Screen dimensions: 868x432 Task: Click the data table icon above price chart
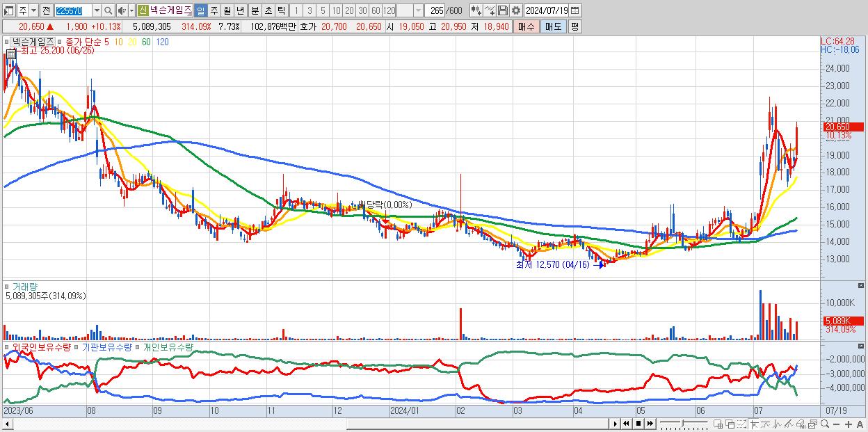(x=11, y=53)
